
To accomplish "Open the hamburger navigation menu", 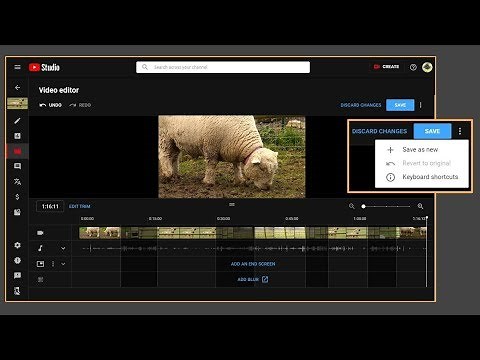I will coord(17,67).
